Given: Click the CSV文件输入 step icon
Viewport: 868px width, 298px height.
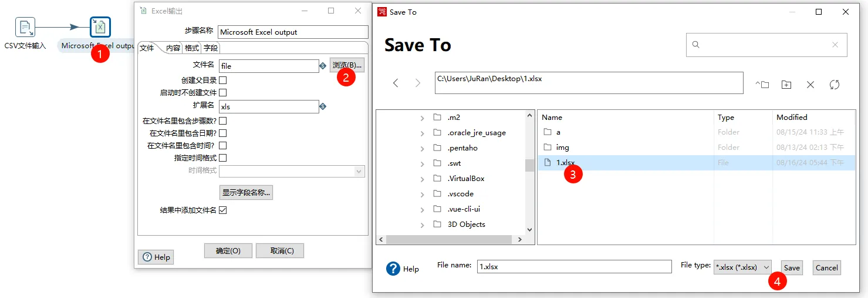Looking at the screenshot, I should pos(25,27).
